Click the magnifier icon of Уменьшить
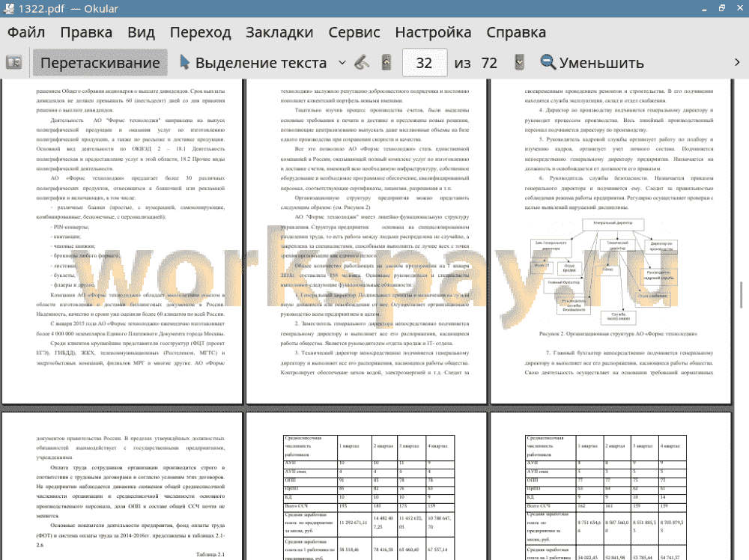 548,63
